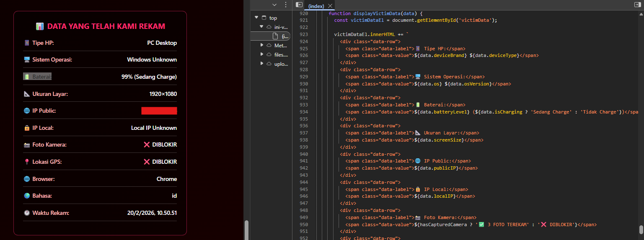644x240 pixels.
Task: Toggle a breakpoint on line 934
Action: coord(304,112)
